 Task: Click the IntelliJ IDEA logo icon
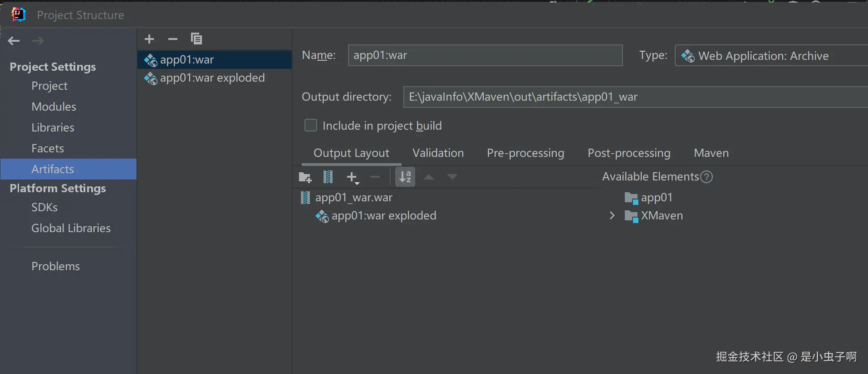pyautogui.click(x=18, y=15)
